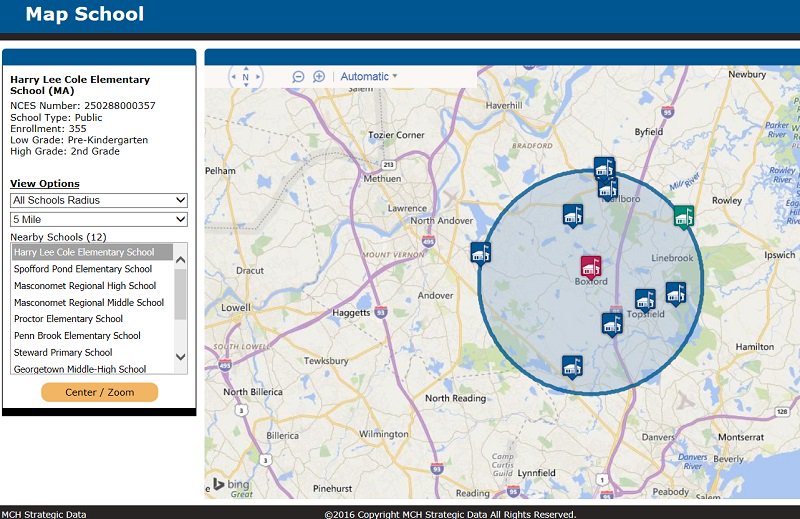Click the map zoom out button
800x519 pixels.
pos(298,77)
